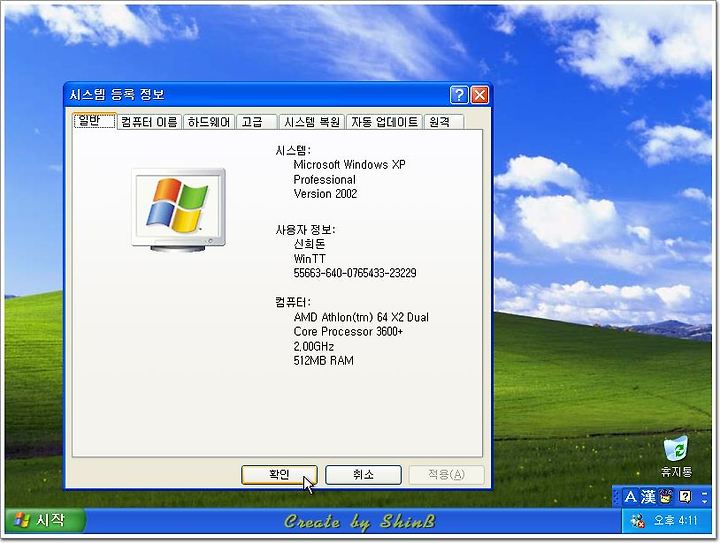Open the 시작 Start menu button
This screenshot has width=720, height=543.
45,521
